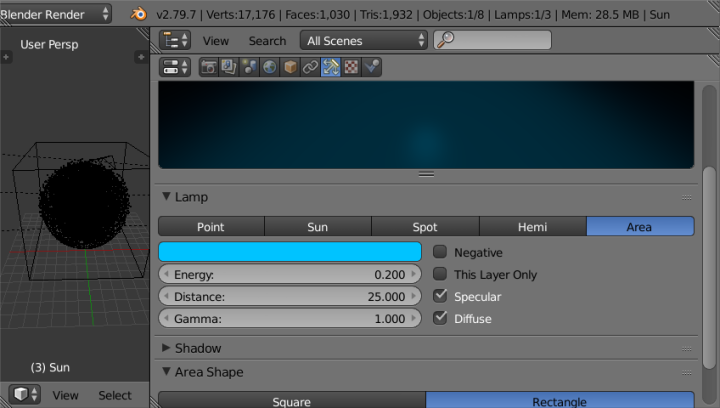This screenshot has height=408, width=720.
Task: Open the Blender Render engine dropdown
Action: pyautogui.click(x=56, y=14)
